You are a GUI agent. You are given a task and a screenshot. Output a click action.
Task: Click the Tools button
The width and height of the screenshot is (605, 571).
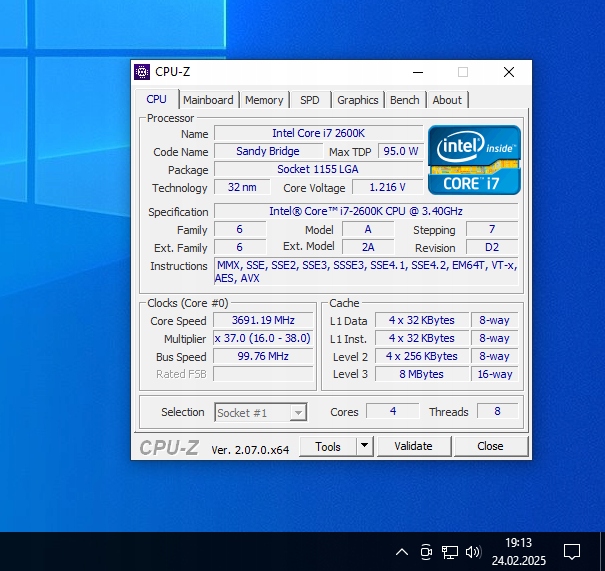coord(328,446)
